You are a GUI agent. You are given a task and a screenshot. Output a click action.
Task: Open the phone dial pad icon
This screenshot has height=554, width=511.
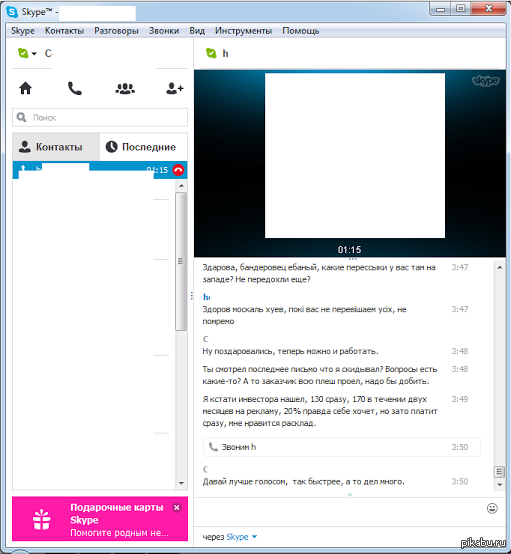75,88
